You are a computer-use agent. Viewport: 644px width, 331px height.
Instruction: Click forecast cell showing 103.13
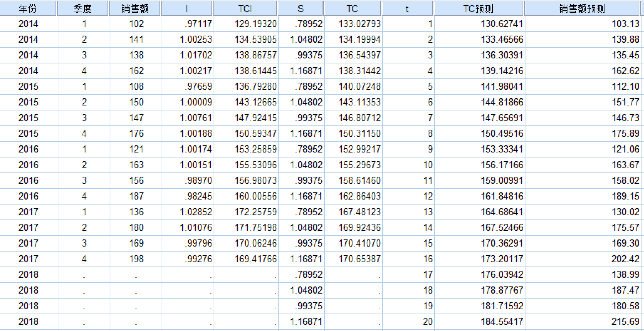click(x=583, y=24)
